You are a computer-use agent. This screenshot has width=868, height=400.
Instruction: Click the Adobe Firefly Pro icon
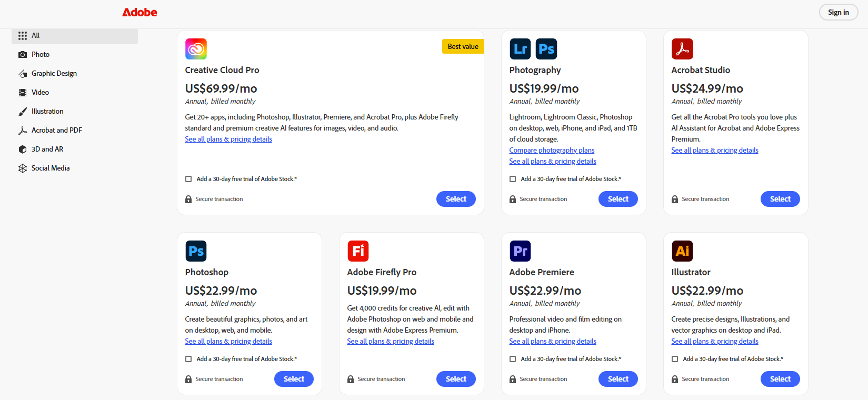click(358, 251)
